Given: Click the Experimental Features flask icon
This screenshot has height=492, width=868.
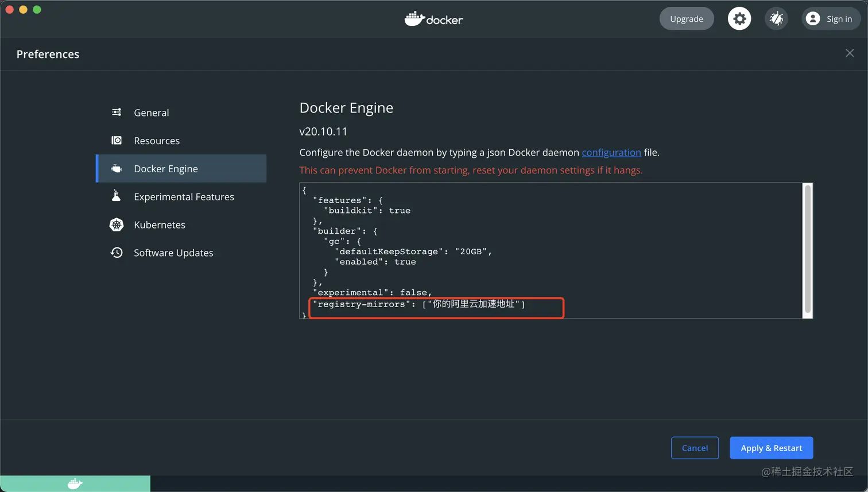Looking at the screenshot, I should (117, 196).
